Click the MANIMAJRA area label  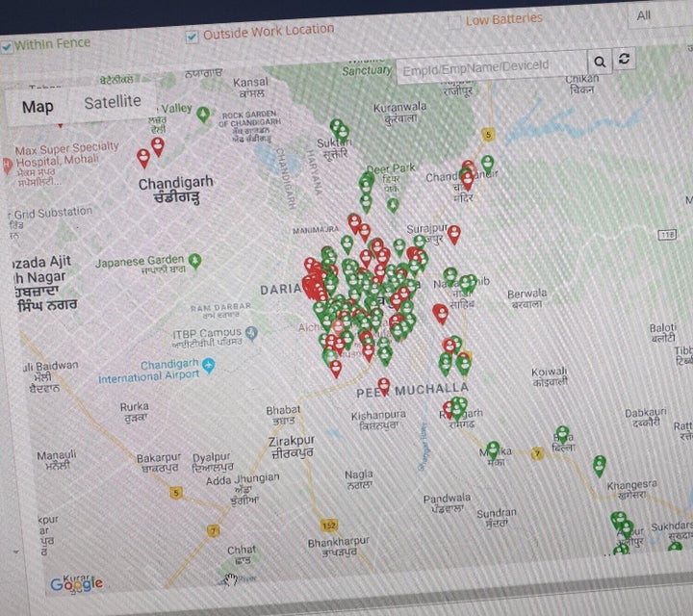click(x=316, y=230)
